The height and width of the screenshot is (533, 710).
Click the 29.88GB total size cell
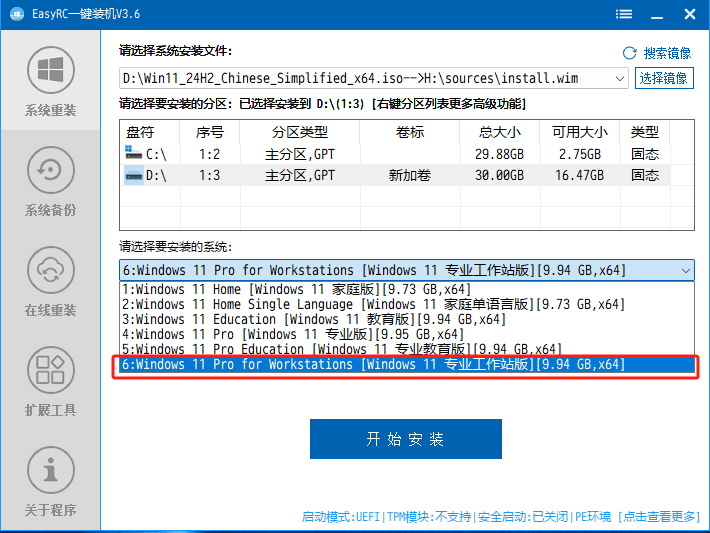point(499,154)
